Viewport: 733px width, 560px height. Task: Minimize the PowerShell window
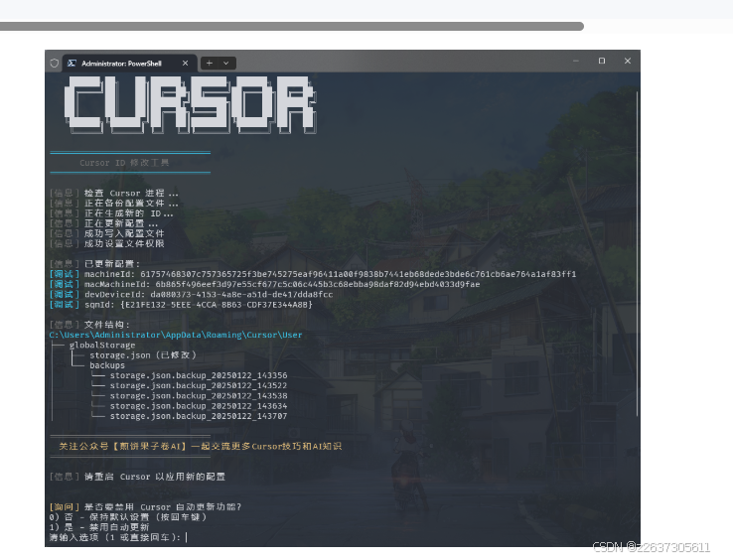576,61
